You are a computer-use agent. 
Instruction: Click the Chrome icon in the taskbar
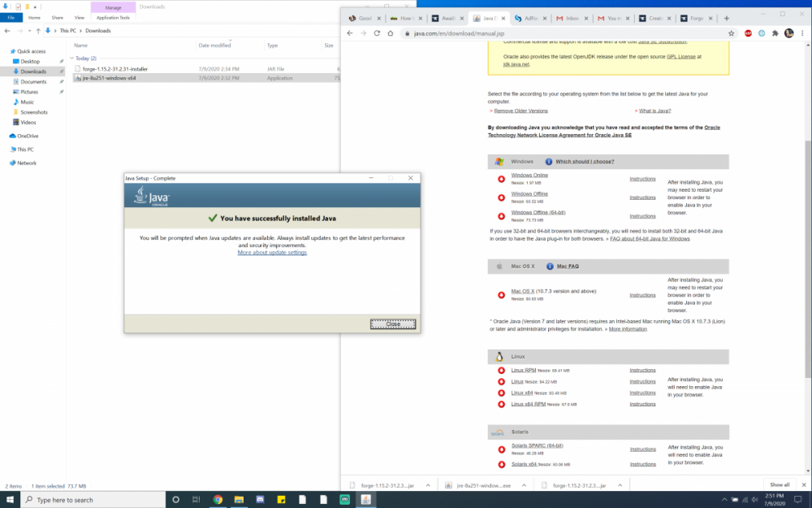click(218, 499)
